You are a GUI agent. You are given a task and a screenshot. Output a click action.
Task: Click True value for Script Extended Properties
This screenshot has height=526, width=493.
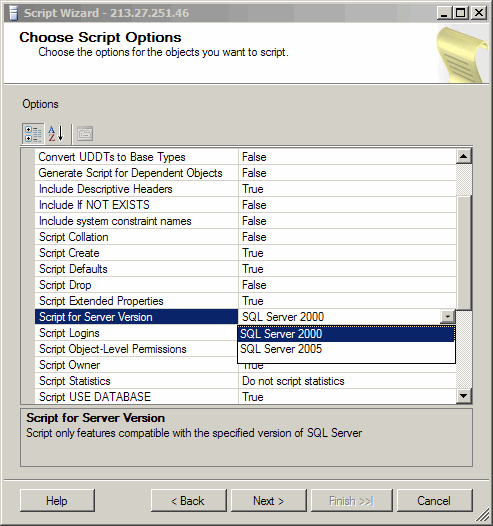[347, 301]
